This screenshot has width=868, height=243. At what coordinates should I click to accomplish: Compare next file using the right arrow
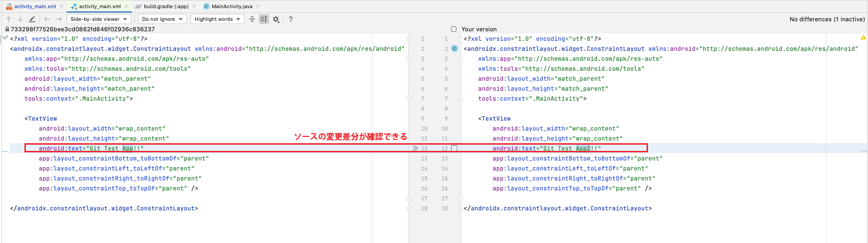(59, 19)
